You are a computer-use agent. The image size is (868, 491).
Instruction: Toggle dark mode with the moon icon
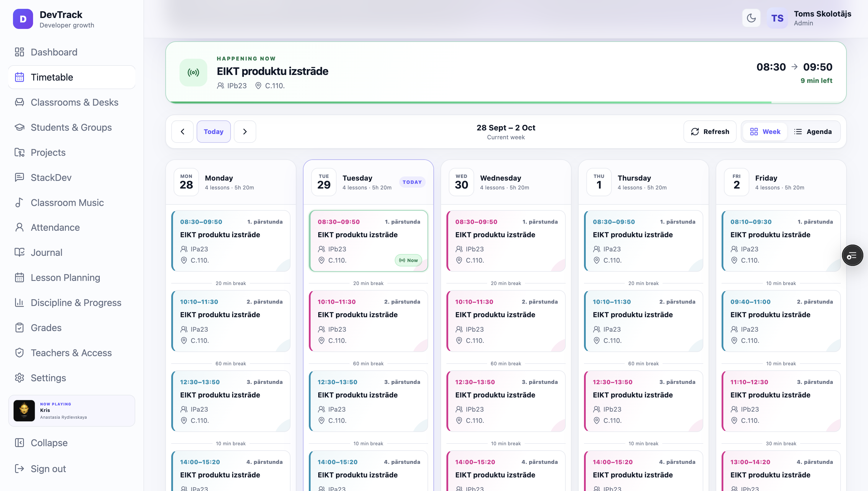[x=751, y=18]
